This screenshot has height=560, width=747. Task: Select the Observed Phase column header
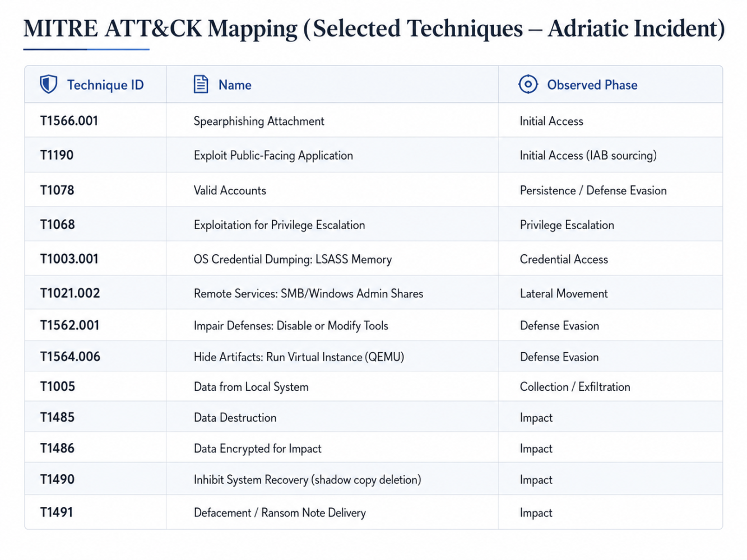click(592, 85)
